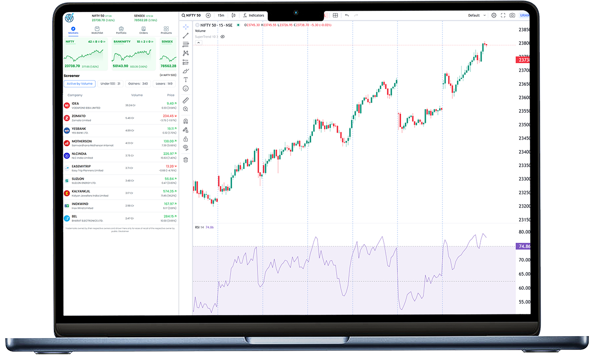Viewport: 595px width, 364px height.
Task: Click the RSI 14 indicator label
Action: tap(199, 227)
